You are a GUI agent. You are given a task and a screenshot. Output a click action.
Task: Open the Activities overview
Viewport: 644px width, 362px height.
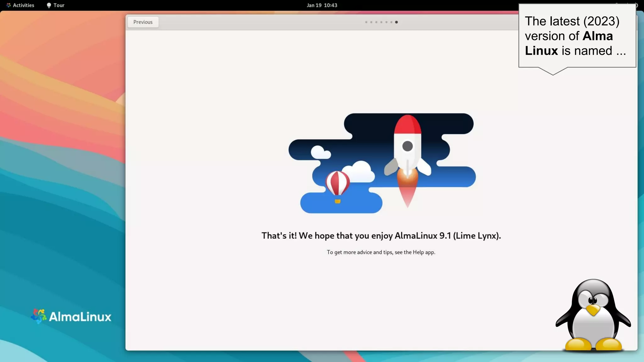[20, 5]
